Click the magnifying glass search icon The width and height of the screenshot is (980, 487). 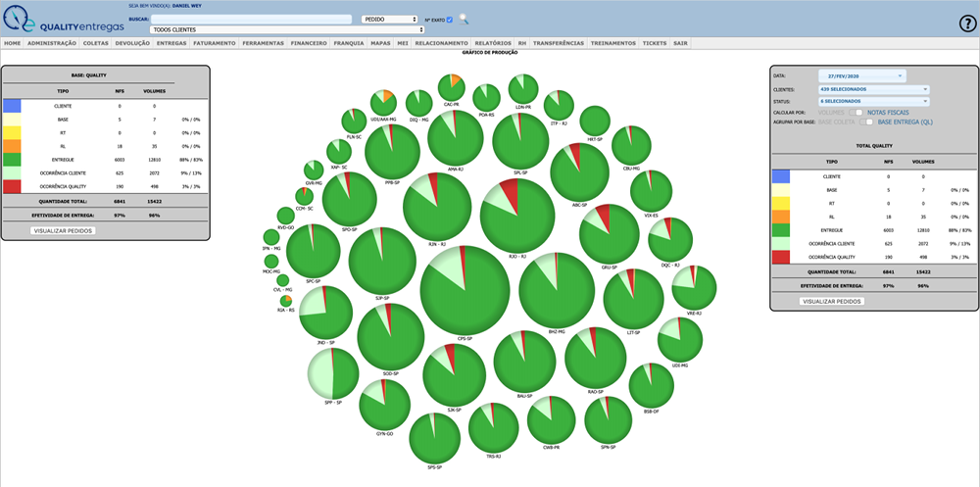[464, 19]
